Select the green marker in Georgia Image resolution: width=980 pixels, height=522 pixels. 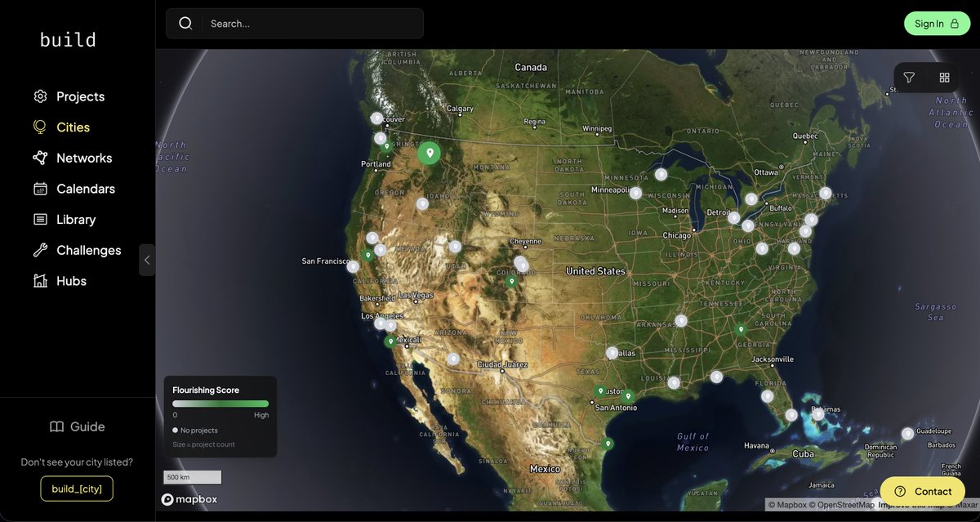pyautogui.click(x=741, y=330)
